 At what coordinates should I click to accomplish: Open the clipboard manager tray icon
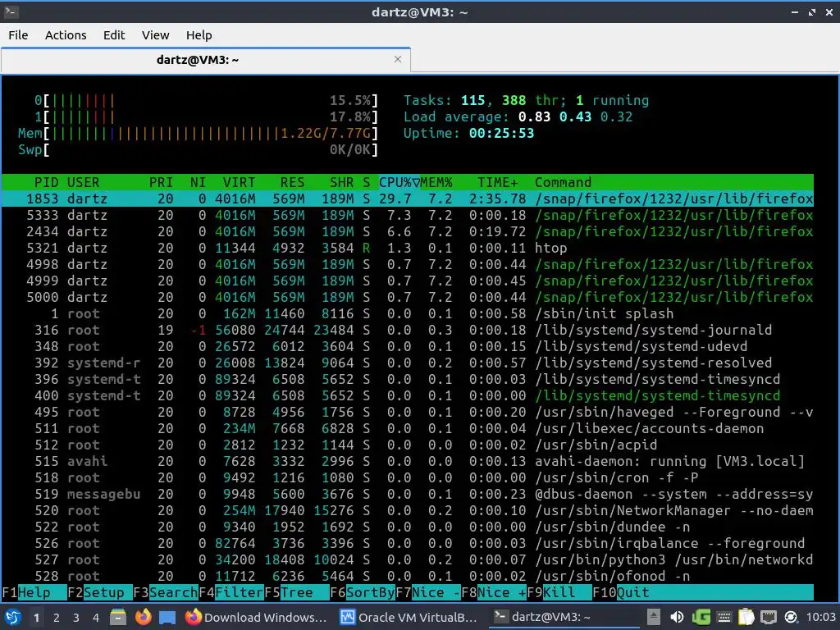(x=746, y=618)
